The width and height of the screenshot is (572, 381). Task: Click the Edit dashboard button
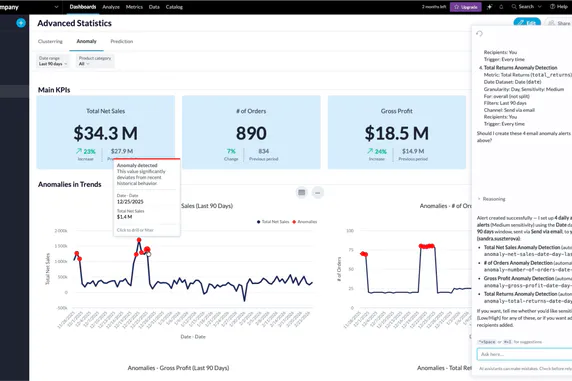(527, 23)
